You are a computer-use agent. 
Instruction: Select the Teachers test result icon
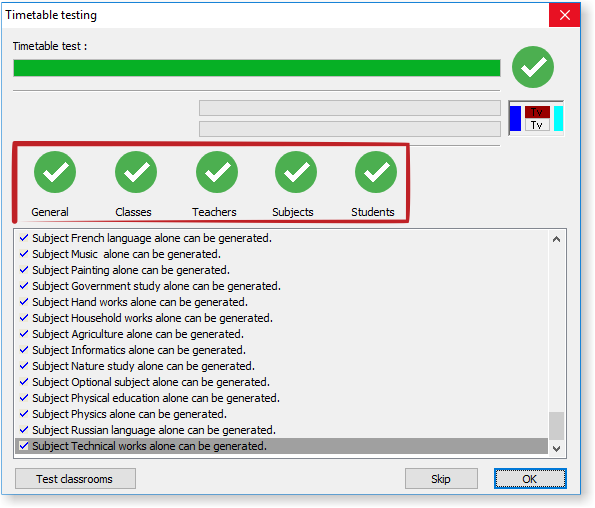point(217,172)
